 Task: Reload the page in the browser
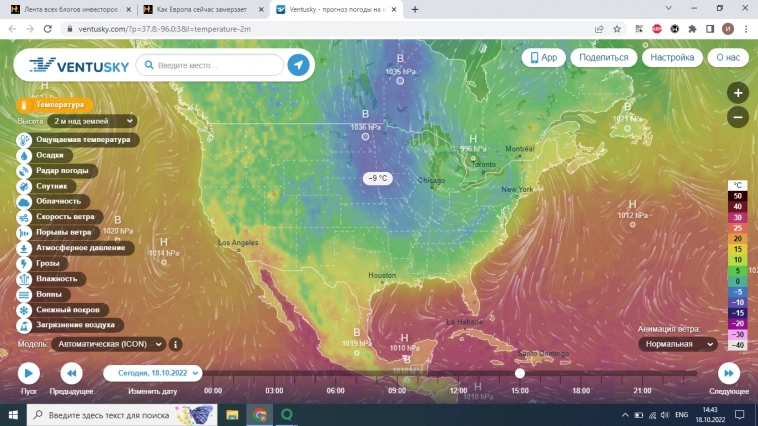[x=47, y=29]
